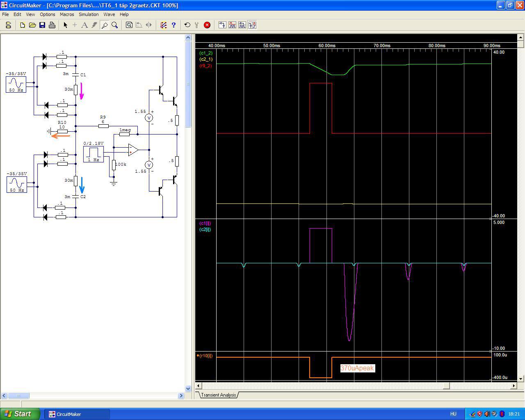This screenshot has width=525, height=420.
Task: Switch to the Transient Analysis tab
Action: tap(218, 395)
